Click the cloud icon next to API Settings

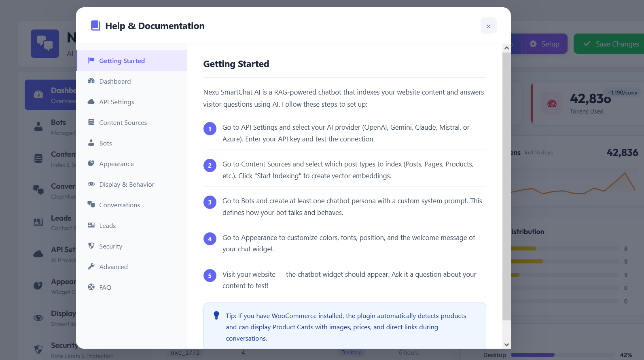tap(91, 101)
